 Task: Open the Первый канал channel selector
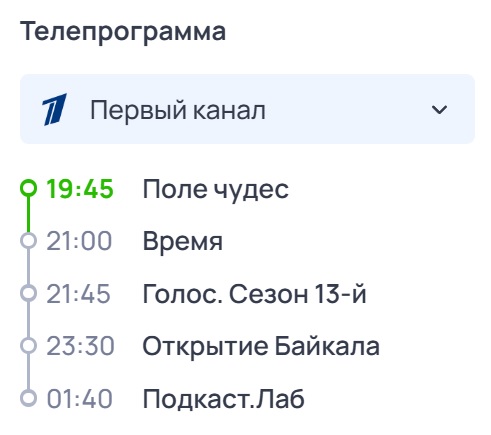[247, 109]
